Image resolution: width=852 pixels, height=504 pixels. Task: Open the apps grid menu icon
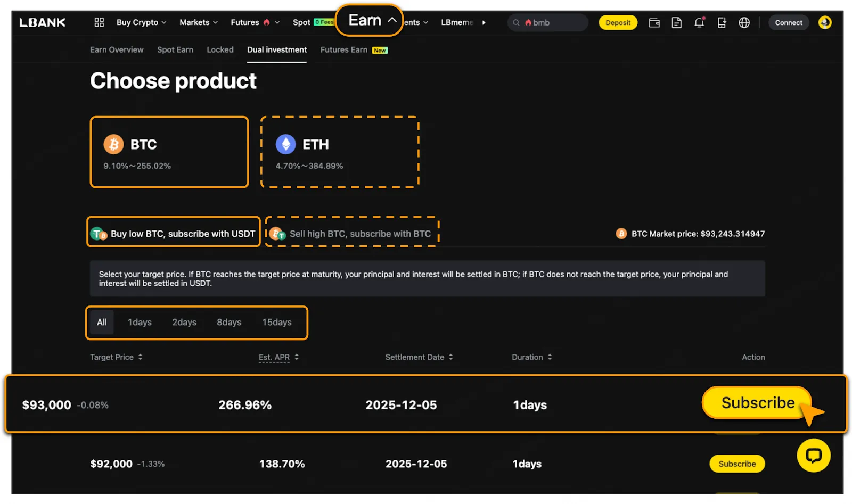coord(99,22)
